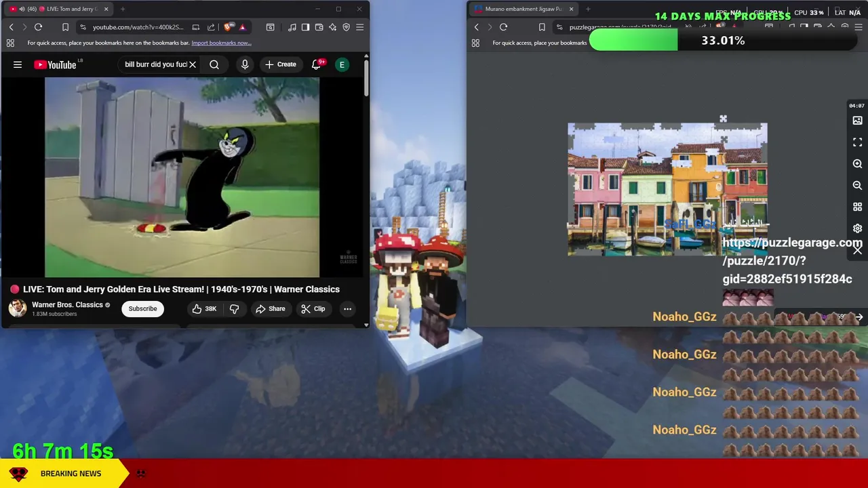Click Import bookmarks now link

pos(221,43)
